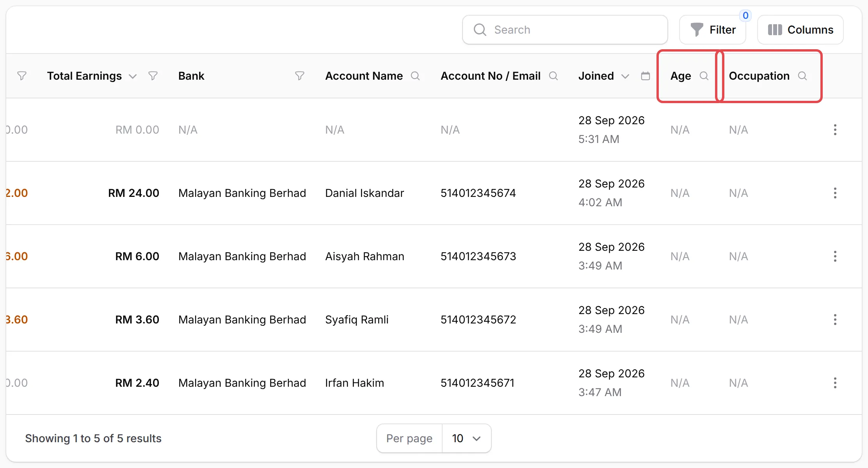This screenshot has width=868, height=468.
Task: Click the filter badge showing 0
Action: (745, 16)
